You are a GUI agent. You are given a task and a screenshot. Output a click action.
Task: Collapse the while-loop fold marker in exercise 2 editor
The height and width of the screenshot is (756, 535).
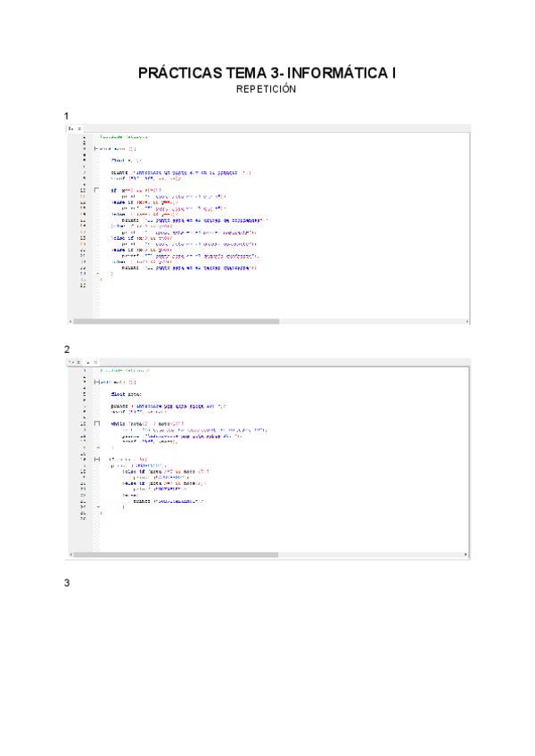point(96,423)
